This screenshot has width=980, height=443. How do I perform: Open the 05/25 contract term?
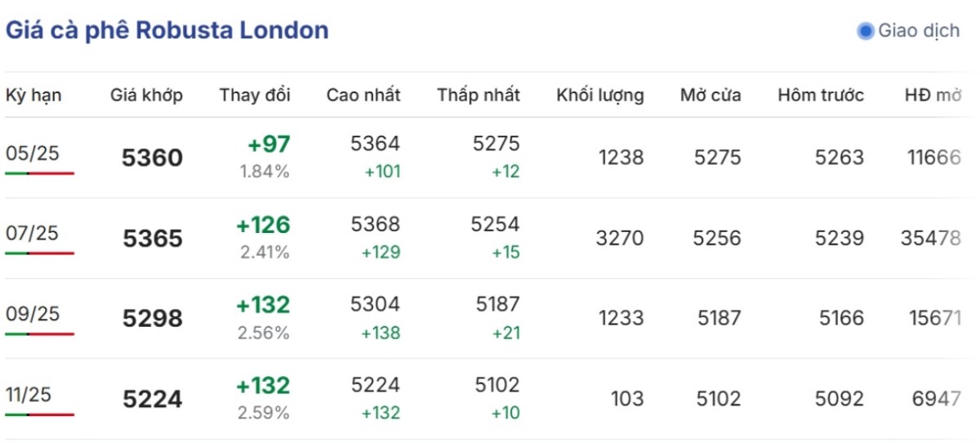(32, 153)
